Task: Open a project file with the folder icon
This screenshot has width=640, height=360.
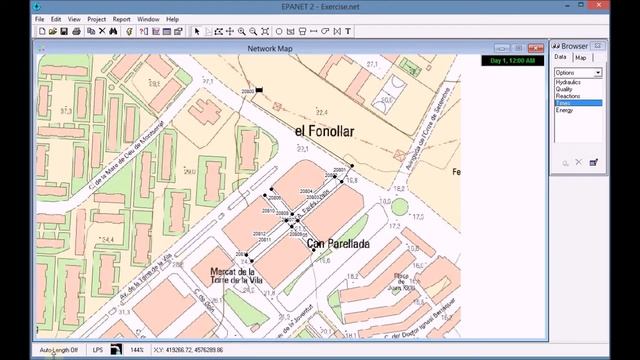Action: (53, 31)
